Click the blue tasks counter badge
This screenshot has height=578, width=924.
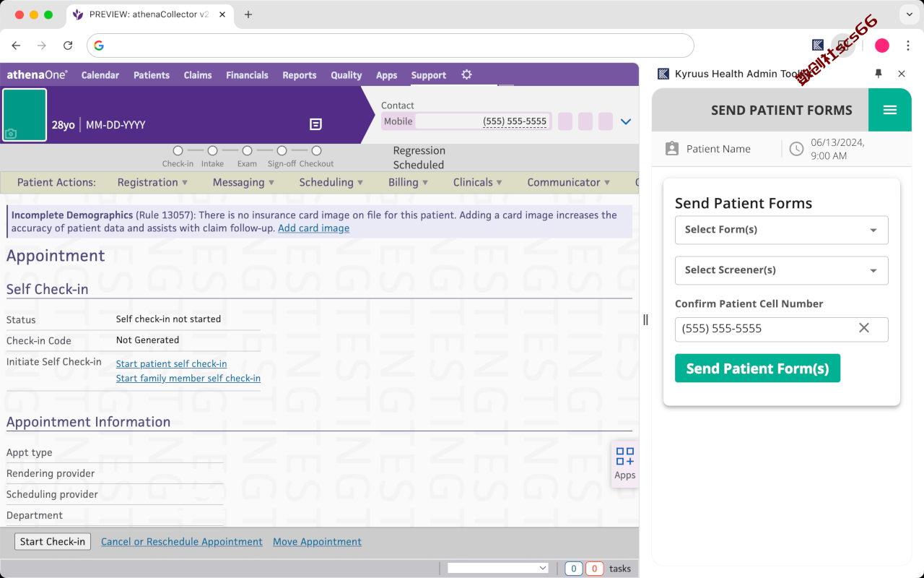[574, 569]
